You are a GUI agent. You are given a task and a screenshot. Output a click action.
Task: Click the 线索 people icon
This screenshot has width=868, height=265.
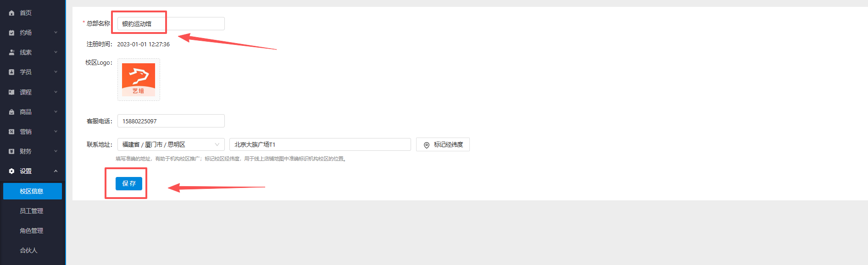11,52
